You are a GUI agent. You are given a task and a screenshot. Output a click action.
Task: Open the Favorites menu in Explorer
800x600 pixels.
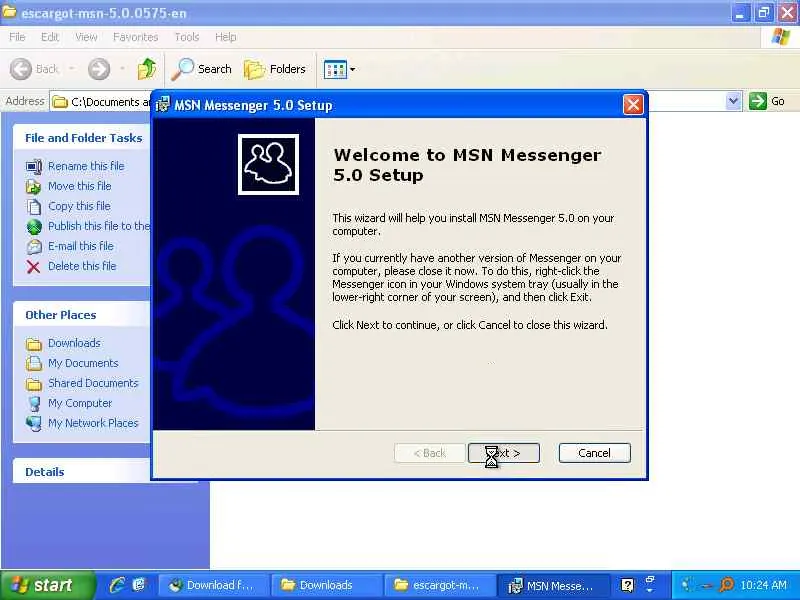coord(136,37)
